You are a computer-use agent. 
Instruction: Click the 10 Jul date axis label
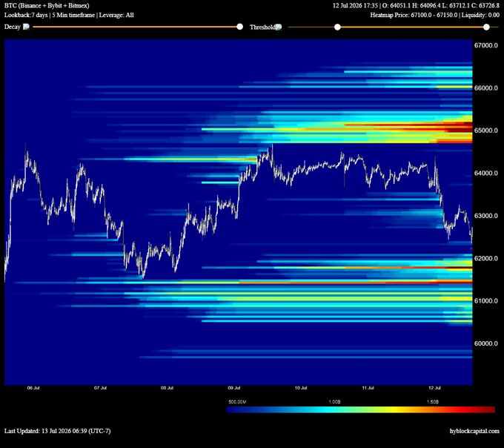point(301,388)
